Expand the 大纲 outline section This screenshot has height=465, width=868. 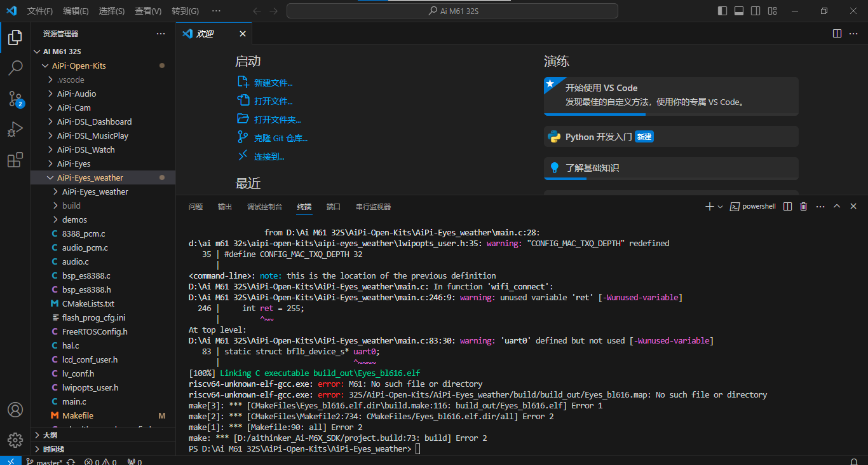(103, 435)
